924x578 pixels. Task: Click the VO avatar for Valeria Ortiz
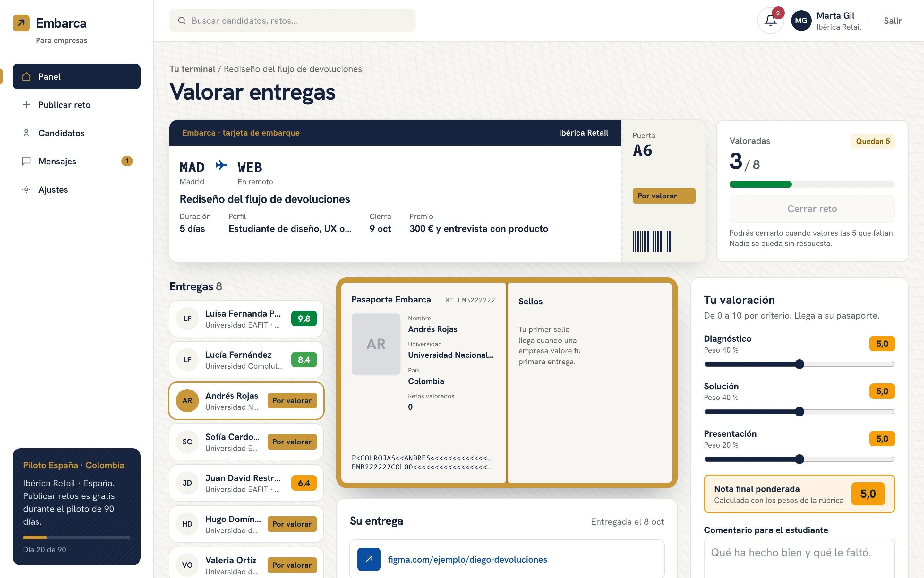point(187,565)
